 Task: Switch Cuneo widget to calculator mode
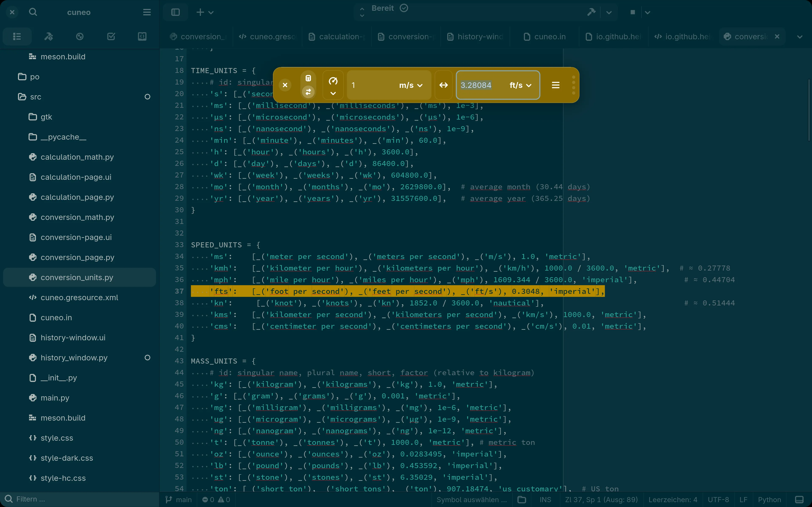[308, 78]
